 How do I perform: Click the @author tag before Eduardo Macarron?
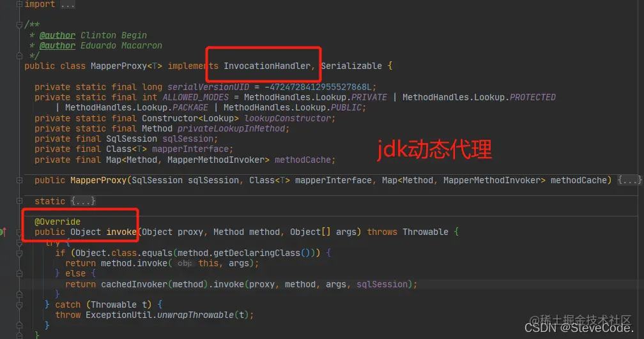coord(57,45)
